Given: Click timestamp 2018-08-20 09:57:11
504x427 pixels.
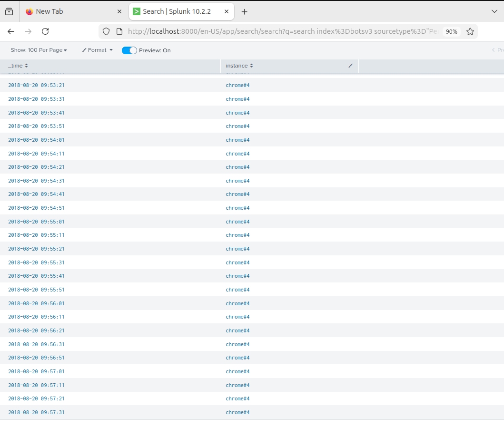Looking at the screenshot, I should (36, 385).
